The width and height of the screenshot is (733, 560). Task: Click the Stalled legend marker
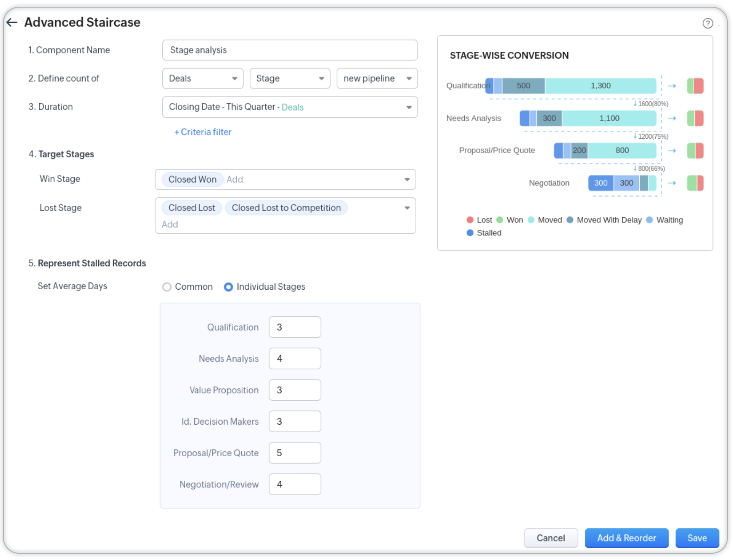(470, 233)
